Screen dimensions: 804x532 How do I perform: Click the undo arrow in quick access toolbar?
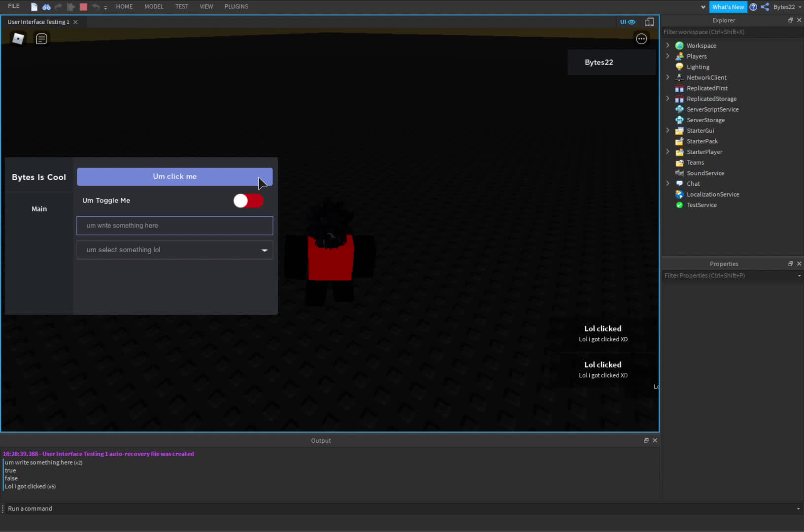96,7
